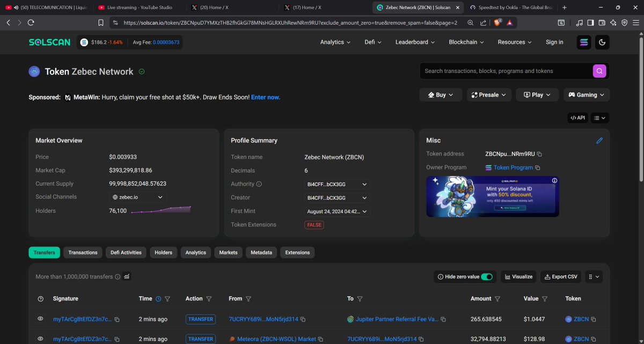Click the search transactions input field
Screen dimensions: 644x344
tap(506, 71)
